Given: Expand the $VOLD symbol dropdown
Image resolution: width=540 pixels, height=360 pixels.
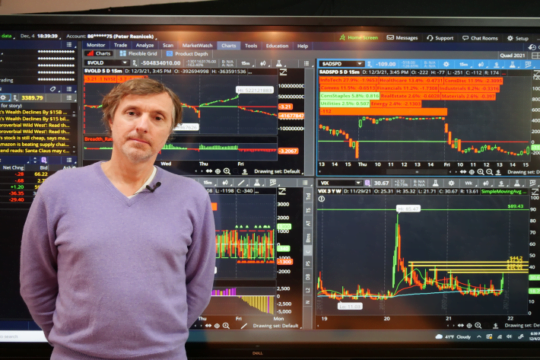Looking at the screenshot, I should click(x=124, y=63).
